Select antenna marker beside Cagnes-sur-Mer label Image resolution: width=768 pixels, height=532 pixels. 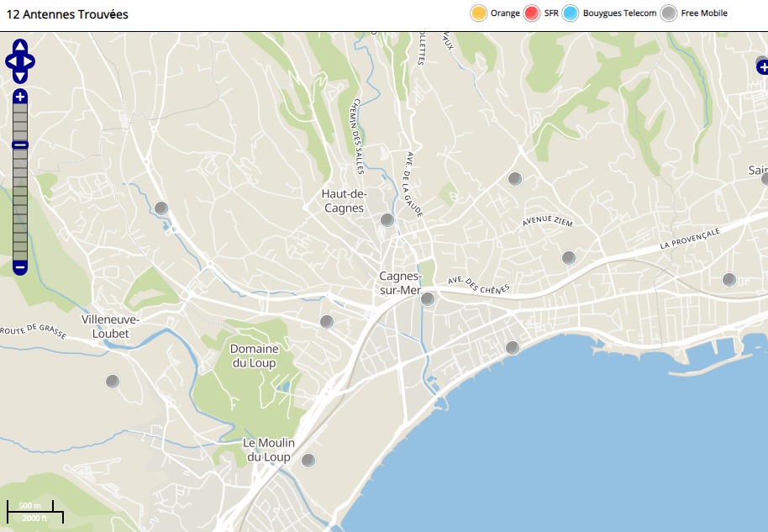[x=428, y=299]
